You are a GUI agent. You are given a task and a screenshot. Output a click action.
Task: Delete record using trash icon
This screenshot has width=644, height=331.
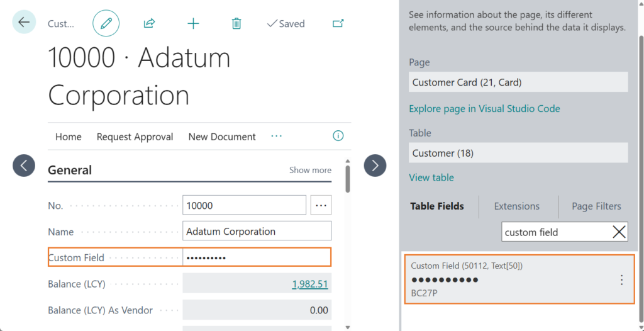[x=236, y=23]
